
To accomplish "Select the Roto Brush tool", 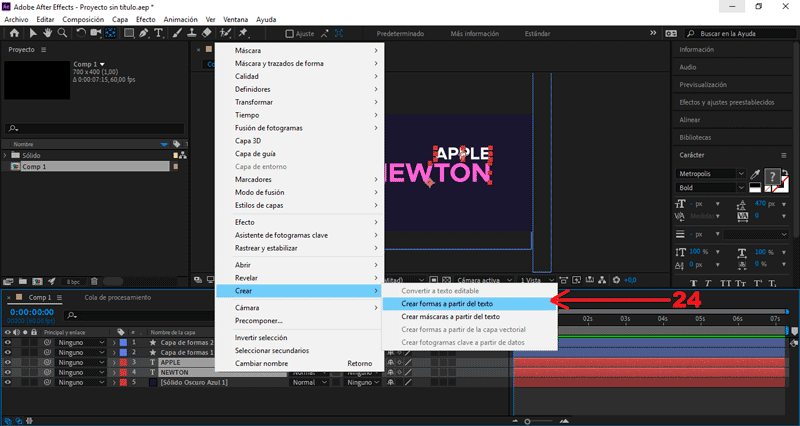I will coord(225,33).
